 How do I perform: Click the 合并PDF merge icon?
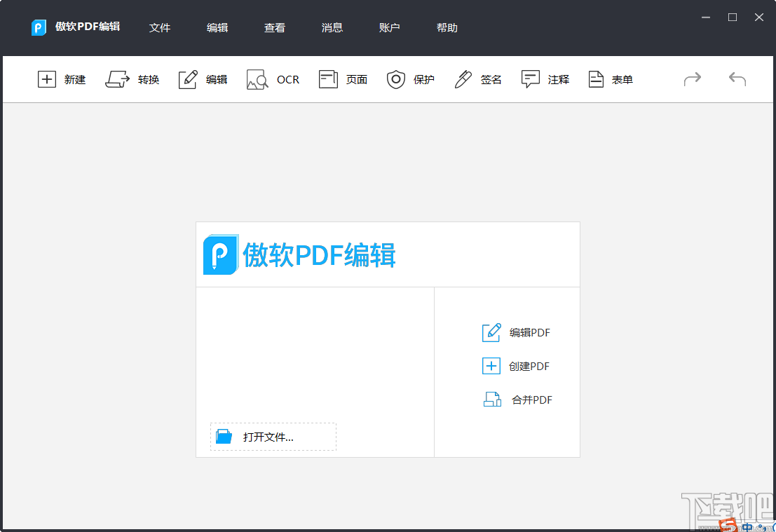coord(492,400)
